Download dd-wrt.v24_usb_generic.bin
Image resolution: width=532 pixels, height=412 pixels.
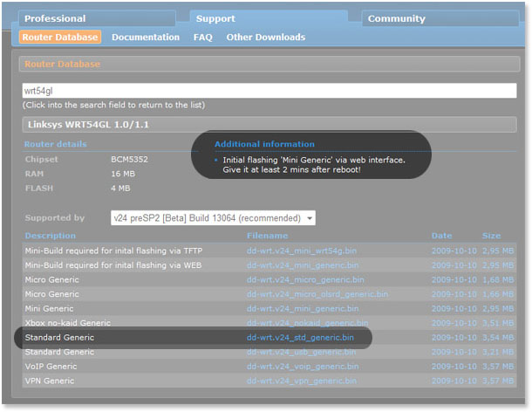click(x=301, y=353)
